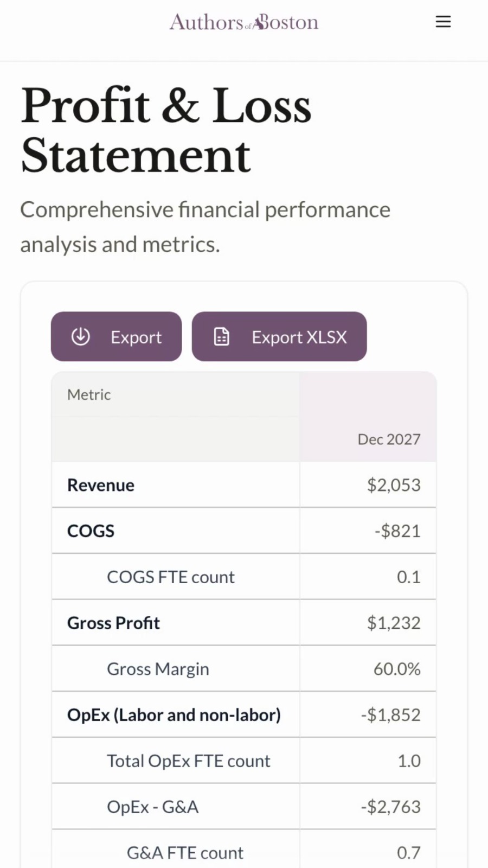Select the COGS FTE count row

pyautogui.click(x=244, y=577)
